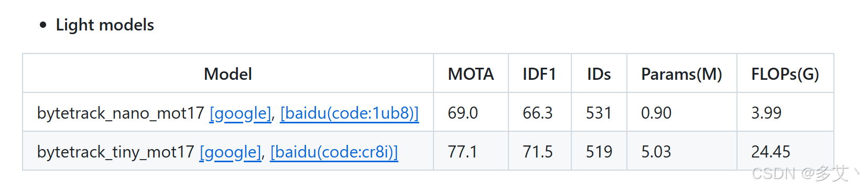Click the 66.3 IDF1 value cell

click(x=538, y=113)
